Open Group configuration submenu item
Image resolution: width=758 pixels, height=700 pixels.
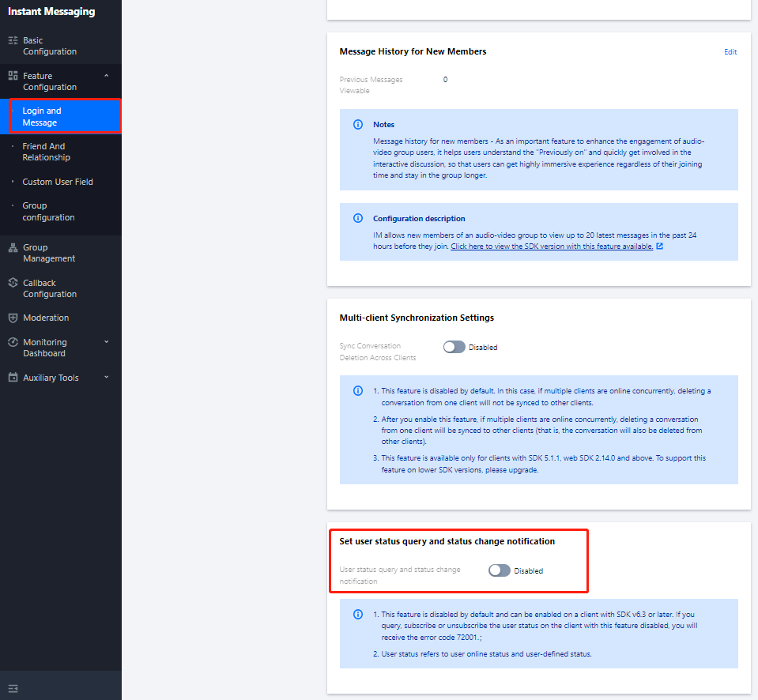[60, 212]
